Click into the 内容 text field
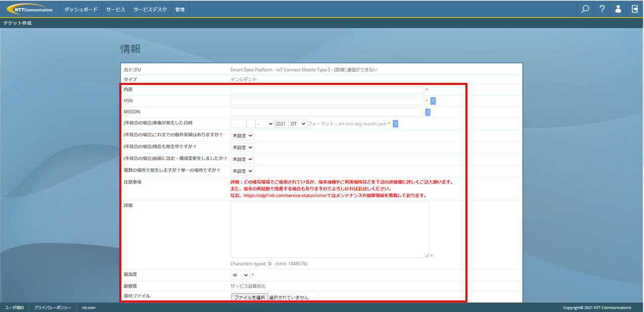The image size is (644, 312). (327, 90)
